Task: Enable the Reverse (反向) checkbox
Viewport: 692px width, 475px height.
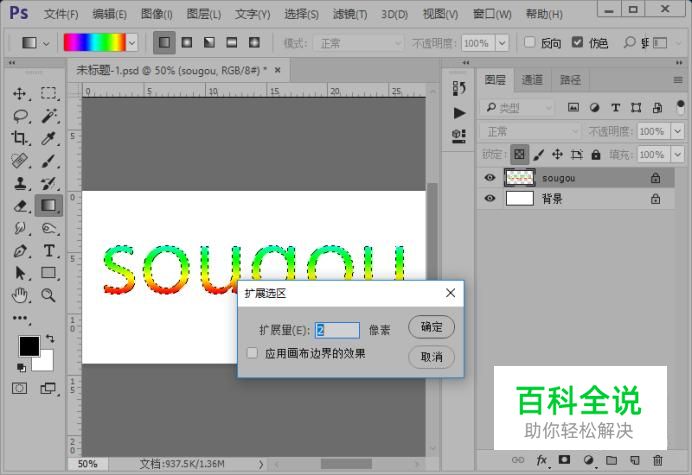Action: click(x=530, y=42)
